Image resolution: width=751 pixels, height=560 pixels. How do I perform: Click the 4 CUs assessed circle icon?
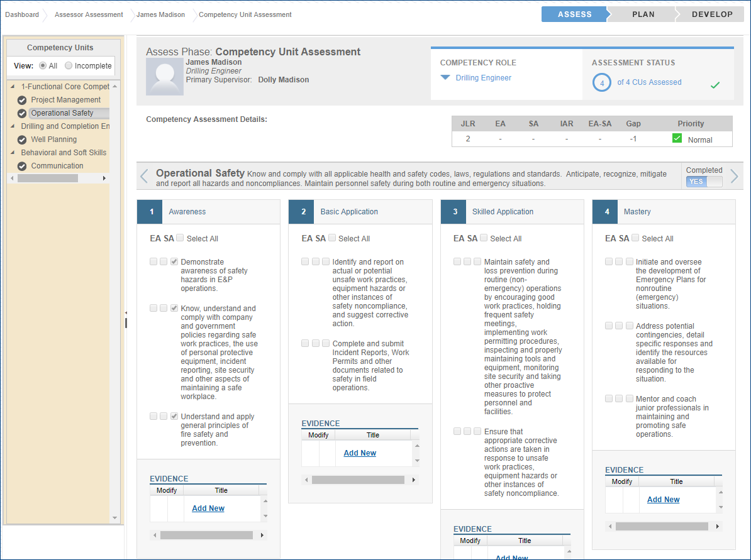[601, 83]
